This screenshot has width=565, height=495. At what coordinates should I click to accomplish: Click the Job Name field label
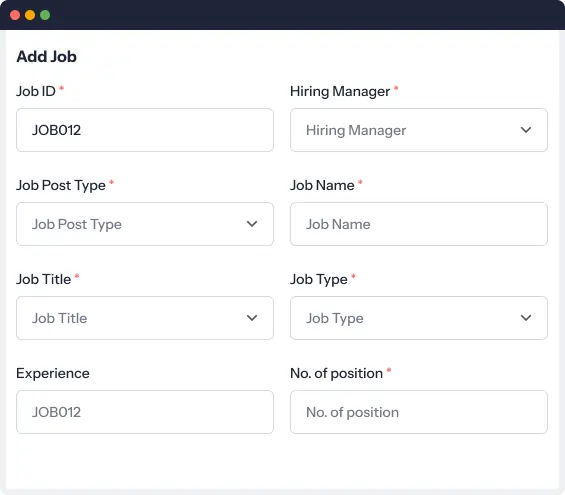pyautogui.click(x=322, y=185)
